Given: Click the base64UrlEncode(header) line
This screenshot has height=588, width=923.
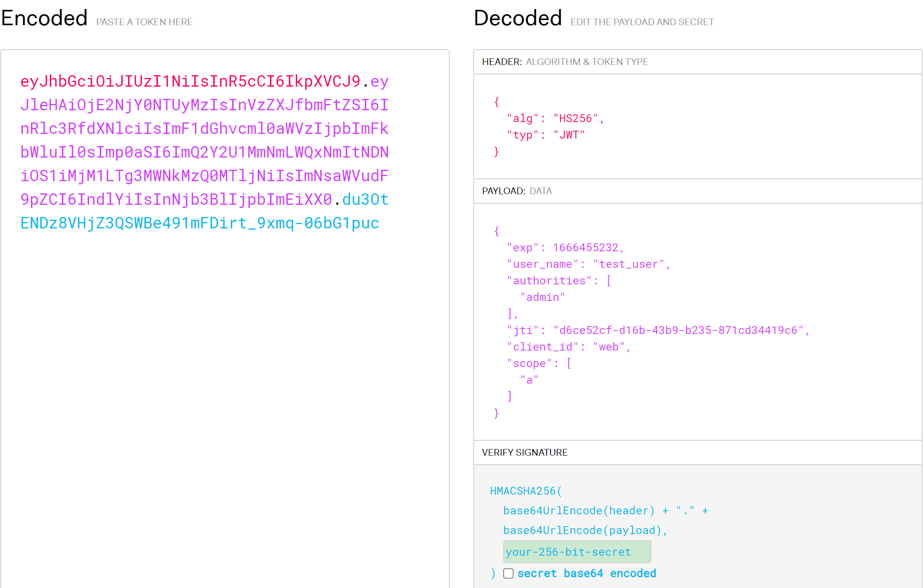Looking at the screenshot, I should pos(606,510).
